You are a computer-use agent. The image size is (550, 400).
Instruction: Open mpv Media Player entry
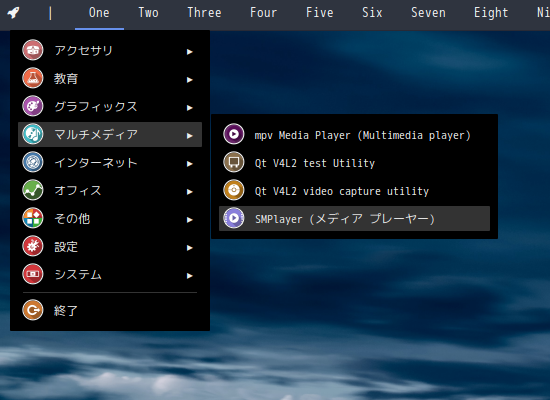354,135
